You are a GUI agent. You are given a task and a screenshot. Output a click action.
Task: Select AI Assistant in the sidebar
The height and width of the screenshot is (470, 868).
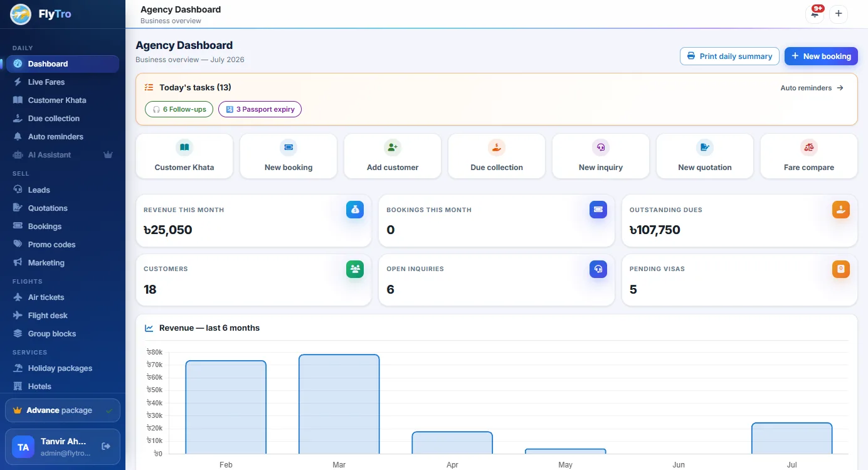coord(63,155)
